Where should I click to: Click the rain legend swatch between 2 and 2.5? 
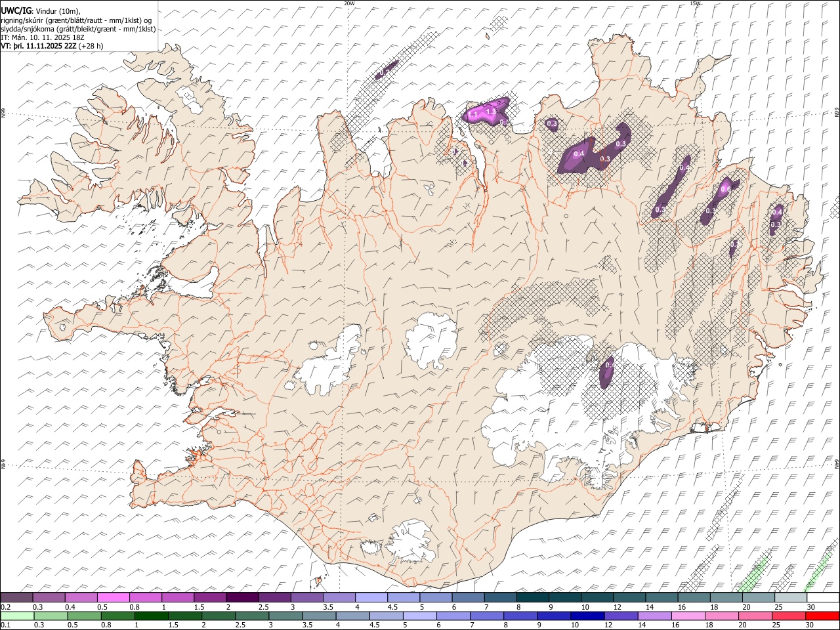[218, 616]
